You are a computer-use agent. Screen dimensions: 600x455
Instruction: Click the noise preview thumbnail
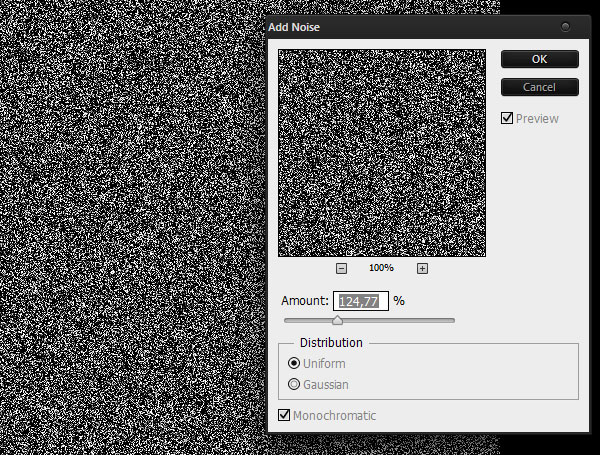[382, 153]
